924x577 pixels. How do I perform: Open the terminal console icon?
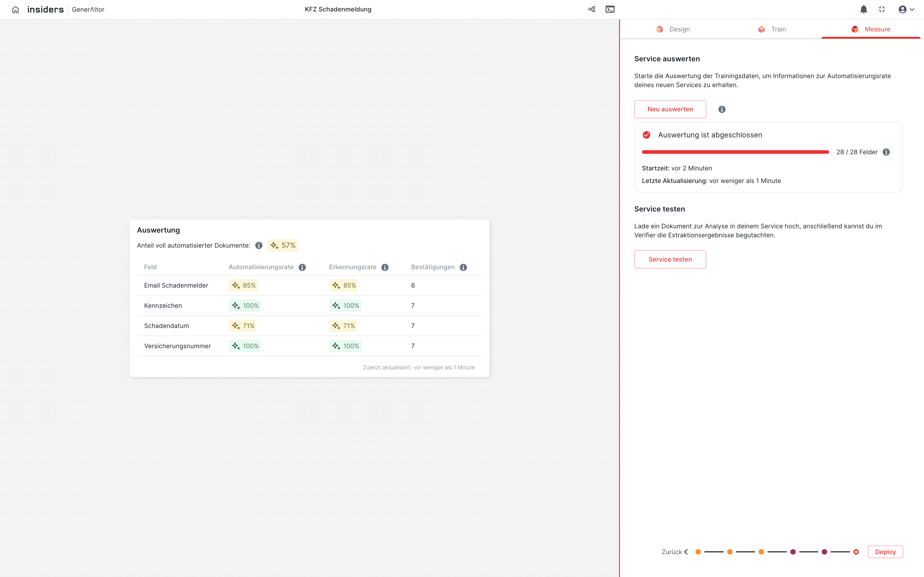tap(610, 9)
